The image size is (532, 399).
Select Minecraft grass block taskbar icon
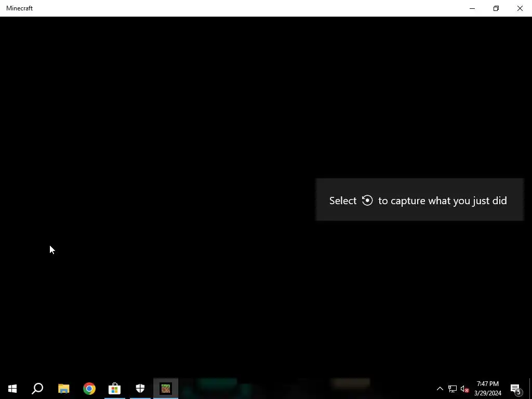pos(166,389)
